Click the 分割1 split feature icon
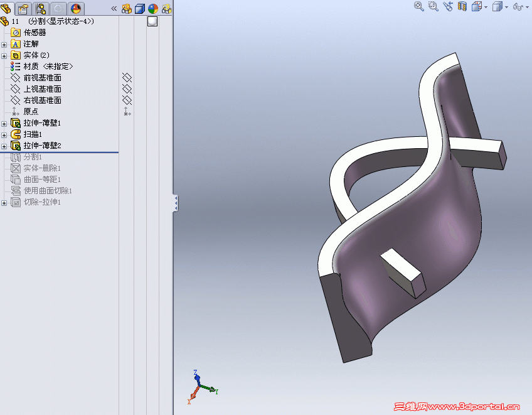The width and height of the screenshot is (532, 415). point(16,157)
